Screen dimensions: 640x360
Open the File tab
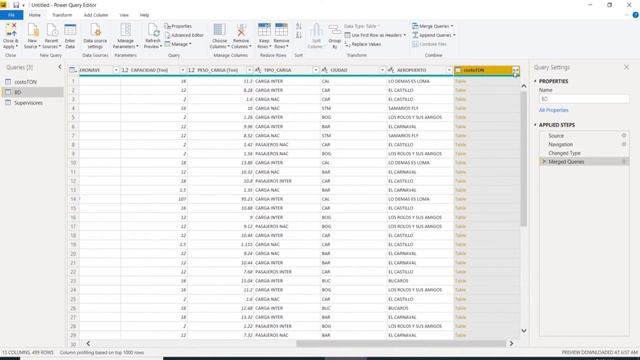coord(11,15)
